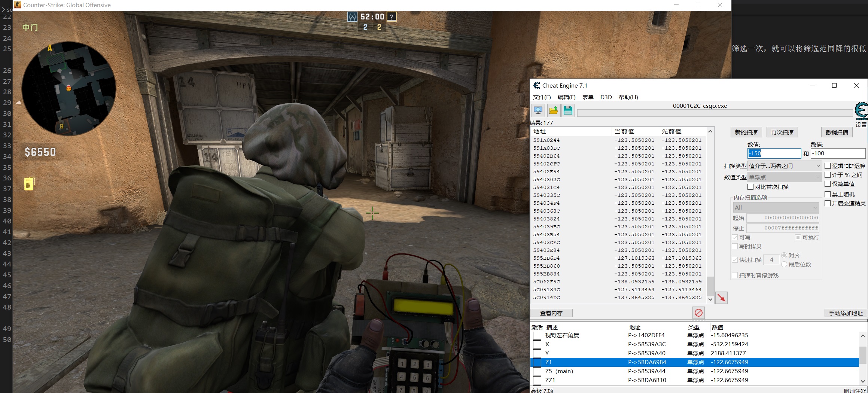Open the 表单 menu
This screenshot has width=868, height=393.
point(588,97)
